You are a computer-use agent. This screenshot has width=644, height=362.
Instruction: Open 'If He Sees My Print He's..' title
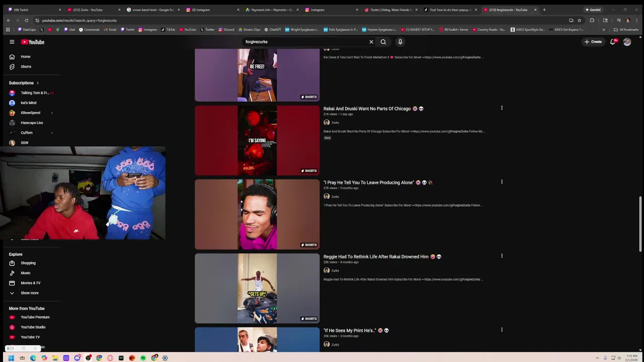(x=356, y=330)
